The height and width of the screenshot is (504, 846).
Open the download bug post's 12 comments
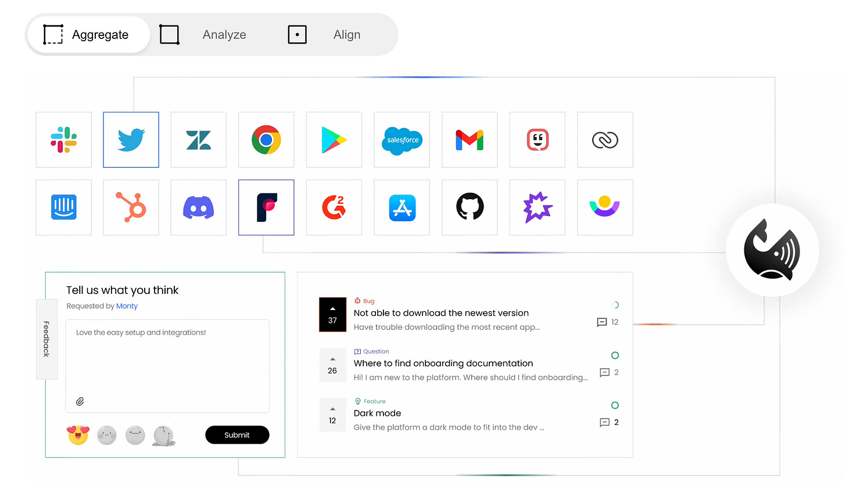click(x=608, y=322)
